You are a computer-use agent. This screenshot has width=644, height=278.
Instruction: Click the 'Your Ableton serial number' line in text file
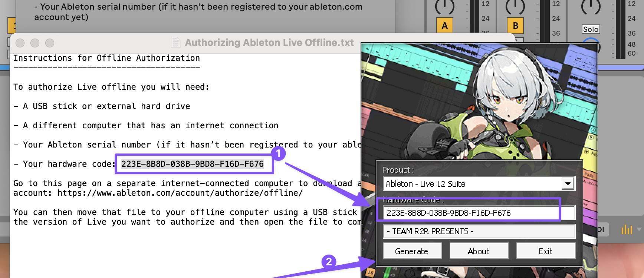187,145
